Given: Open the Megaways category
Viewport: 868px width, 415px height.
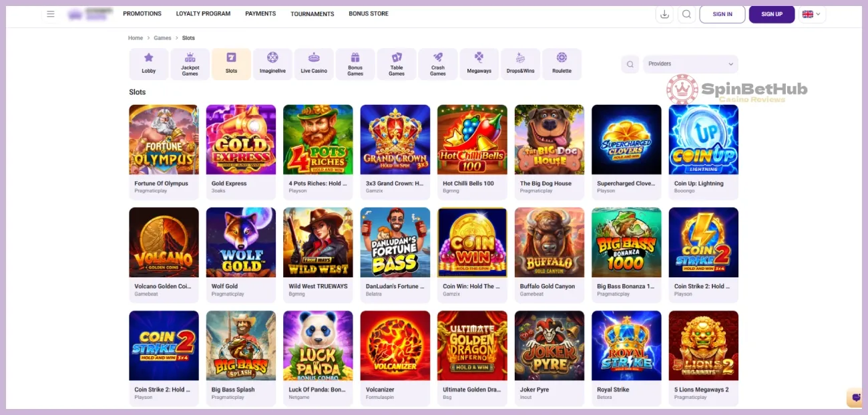Looking at the screenshot, I should coord(479,64).
